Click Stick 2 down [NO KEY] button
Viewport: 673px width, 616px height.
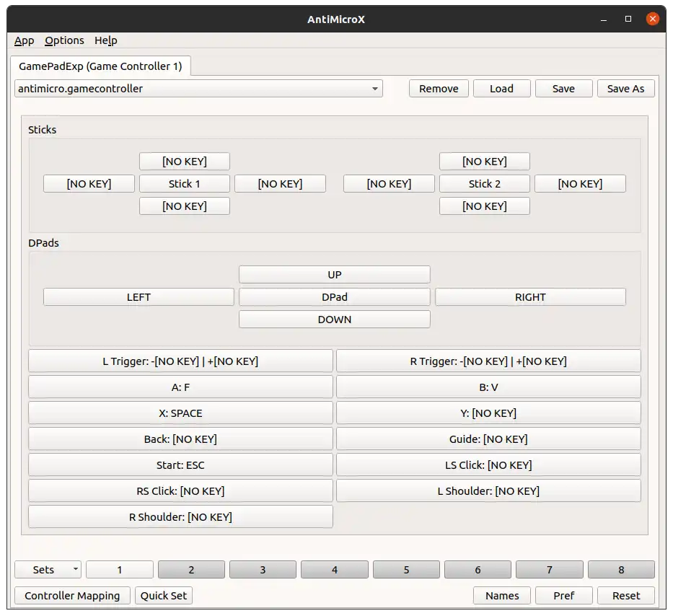(x=485, y=206)
